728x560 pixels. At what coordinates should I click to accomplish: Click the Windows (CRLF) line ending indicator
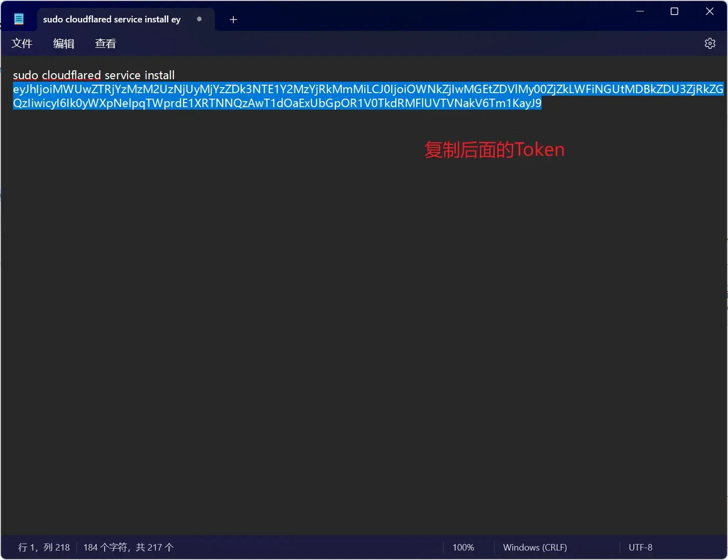(535, 547)
